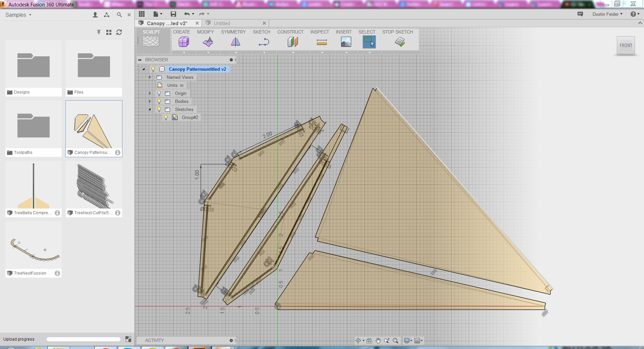Viewport: 644px width, 349px height.
Task: Click the Look At icon
Action: pos(369,341)
